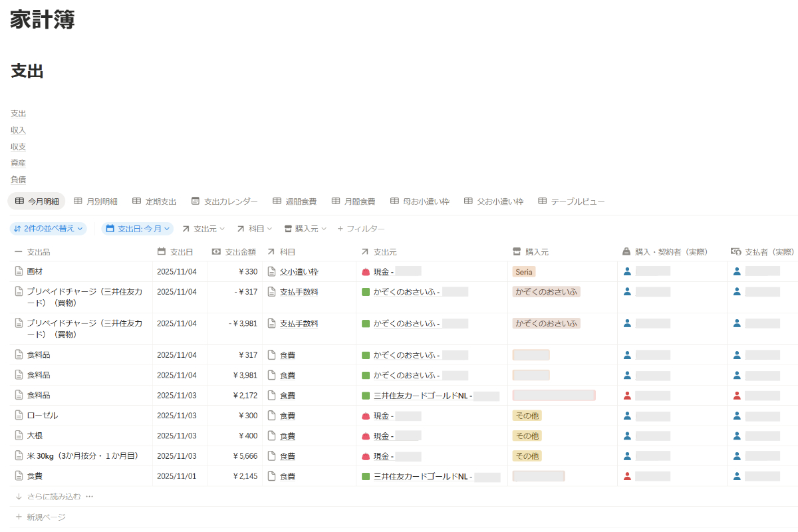This screenshot has height=532, width=798.
Task: Expand the 購入元 filter dropdown
Action: 305,229
